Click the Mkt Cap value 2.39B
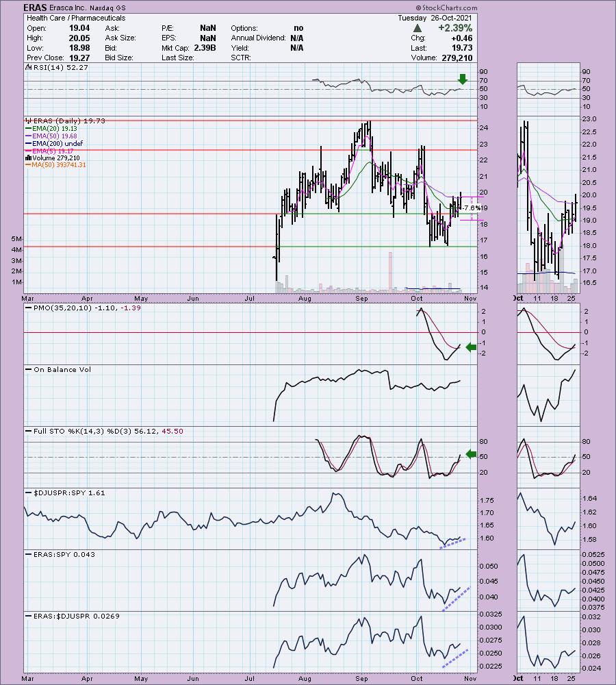This screenshot has width=616, height=685. pyautogui.click(x=205, y=48)
